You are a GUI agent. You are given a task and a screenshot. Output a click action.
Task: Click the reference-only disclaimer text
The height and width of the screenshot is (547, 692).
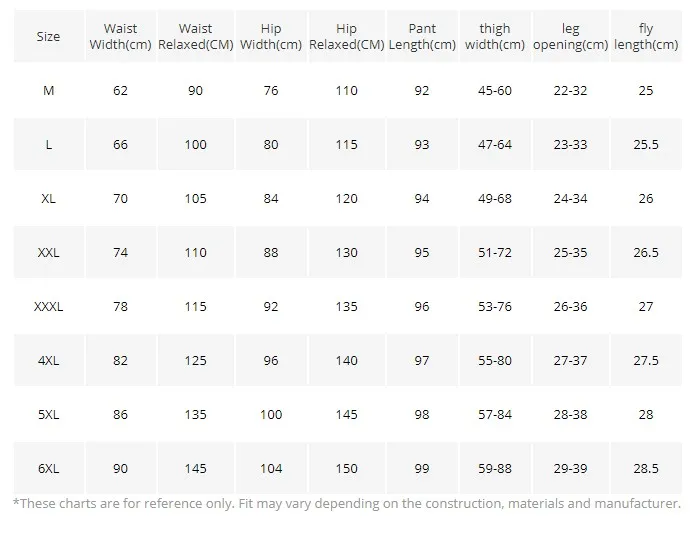click(x=346, y=504)
